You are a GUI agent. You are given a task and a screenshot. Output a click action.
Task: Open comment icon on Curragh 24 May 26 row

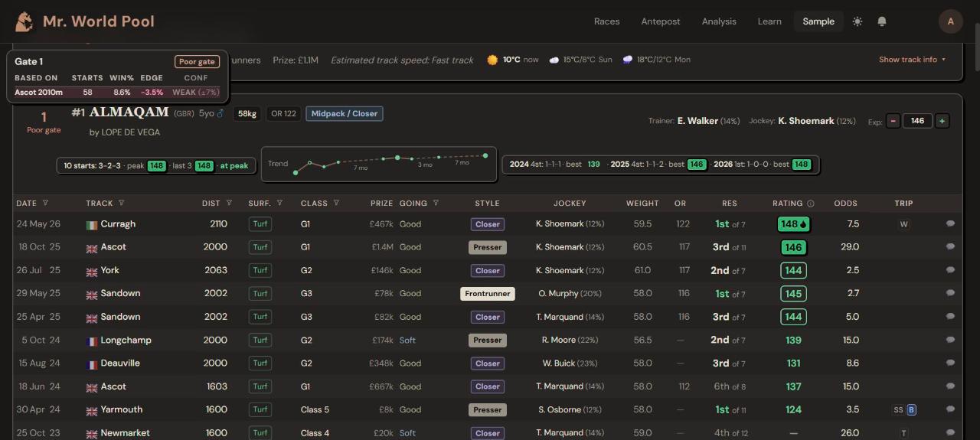pos(950,224)
